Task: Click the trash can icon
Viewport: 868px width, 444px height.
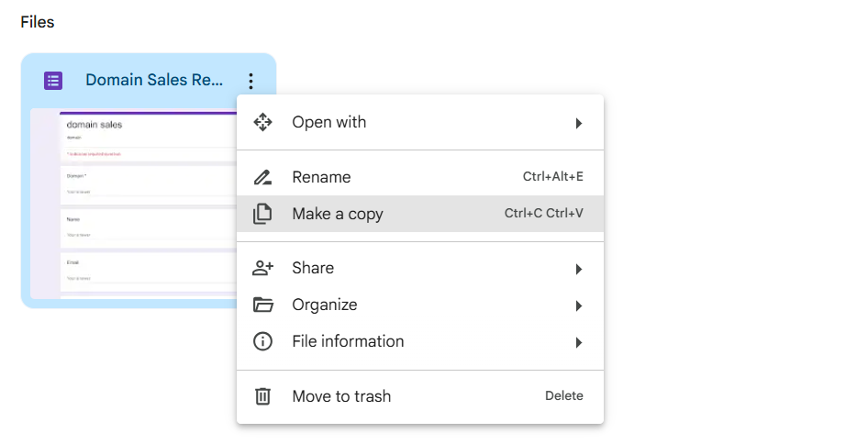Action: 262,396
